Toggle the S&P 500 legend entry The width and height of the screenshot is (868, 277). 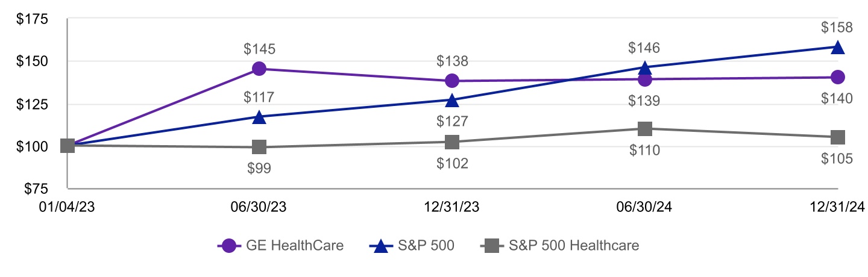pos(411,246)
